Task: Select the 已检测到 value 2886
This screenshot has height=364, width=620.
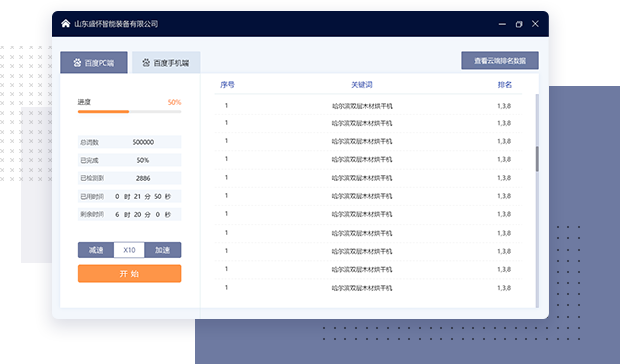Action: 143,178
